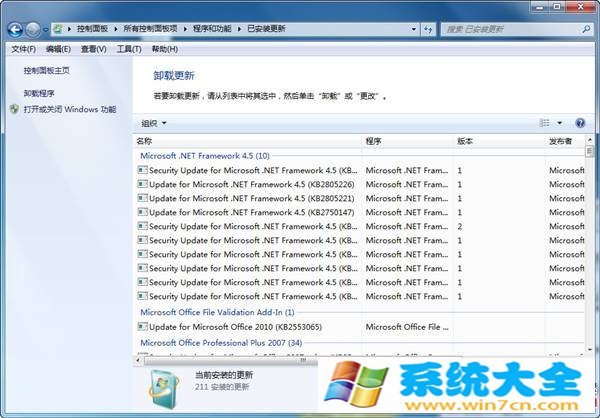Click 已安装更新 breadcrumb segment
Viewport: 600px width, 418px height.
click(266, 29)
